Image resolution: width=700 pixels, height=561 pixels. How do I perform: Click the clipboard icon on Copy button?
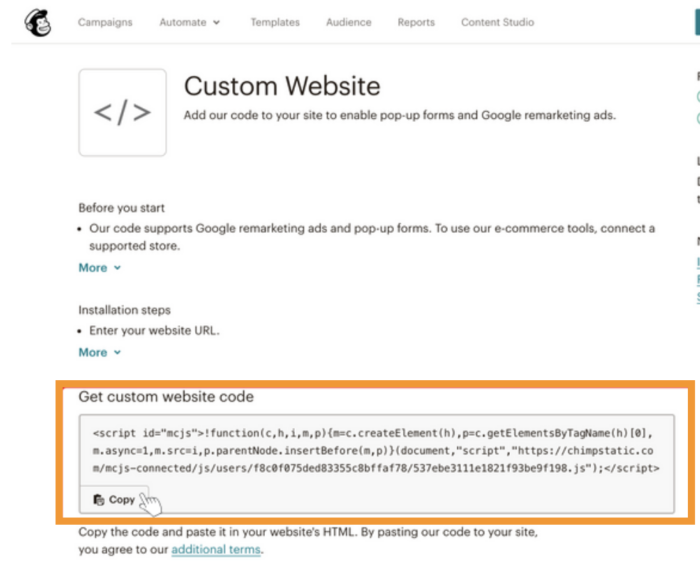click(99, 500)
